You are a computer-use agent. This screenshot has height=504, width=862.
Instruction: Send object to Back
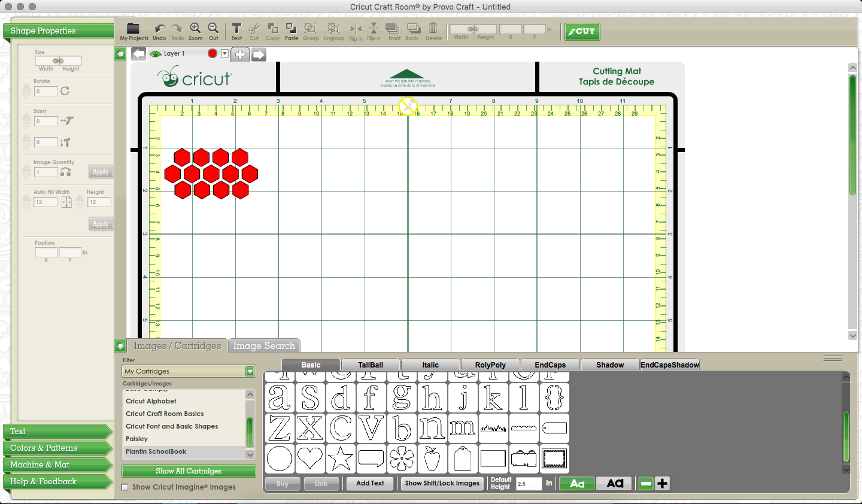tap(413, 28)
